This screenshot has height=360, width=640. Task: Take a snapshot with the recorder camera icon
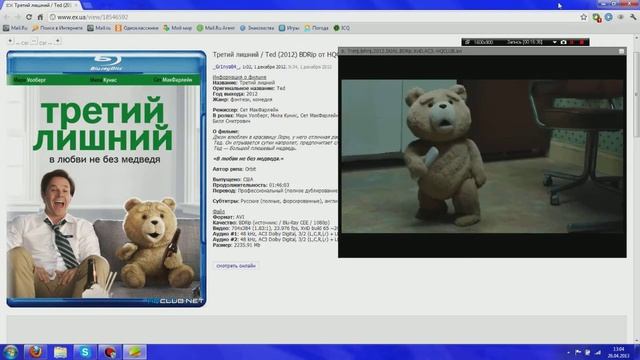[563, 42]
